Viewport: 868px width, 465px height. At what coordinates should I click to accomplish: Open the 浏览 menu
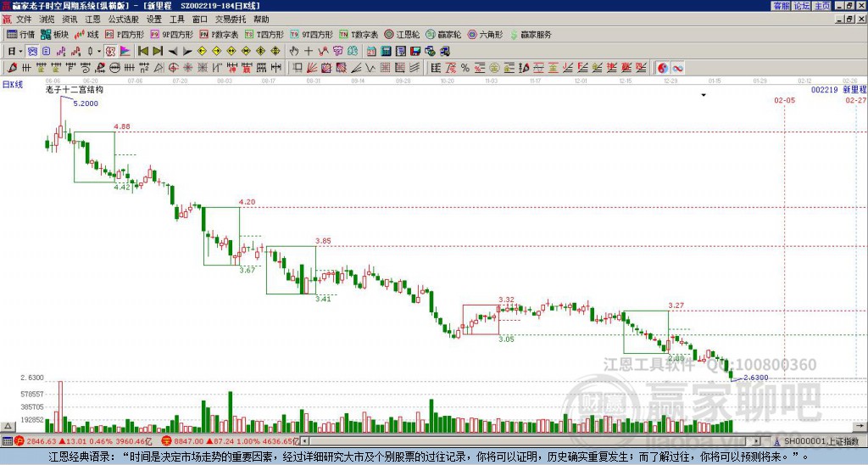click(x=47, y=20)
